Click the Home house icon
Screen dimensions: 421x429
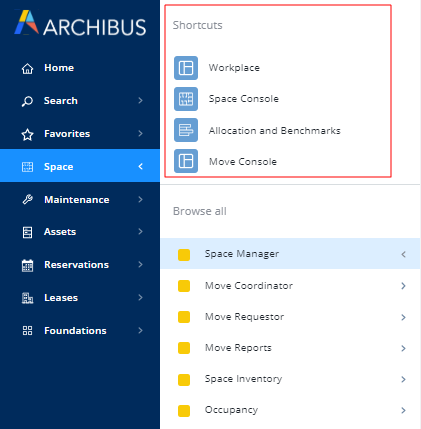(27, 68)
